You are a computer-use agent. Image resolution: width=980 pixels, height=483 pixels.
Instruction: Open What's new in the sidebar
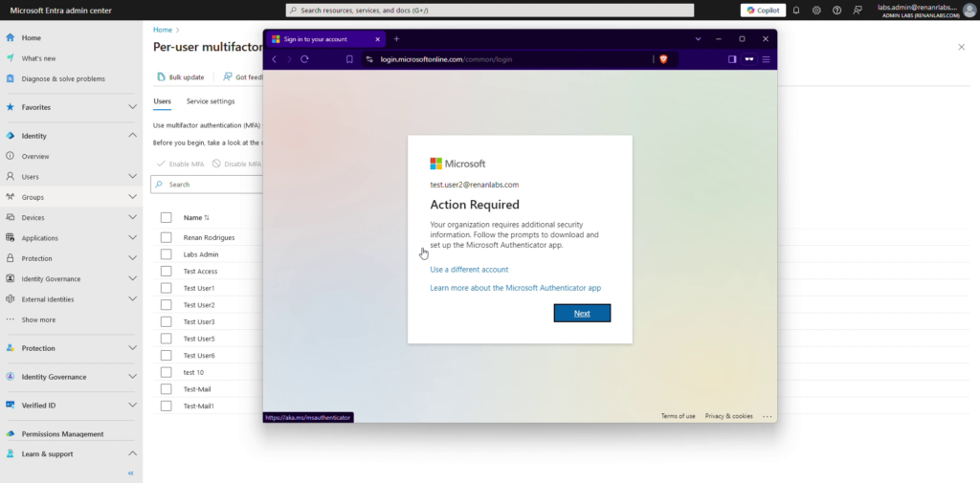point(38,58)
